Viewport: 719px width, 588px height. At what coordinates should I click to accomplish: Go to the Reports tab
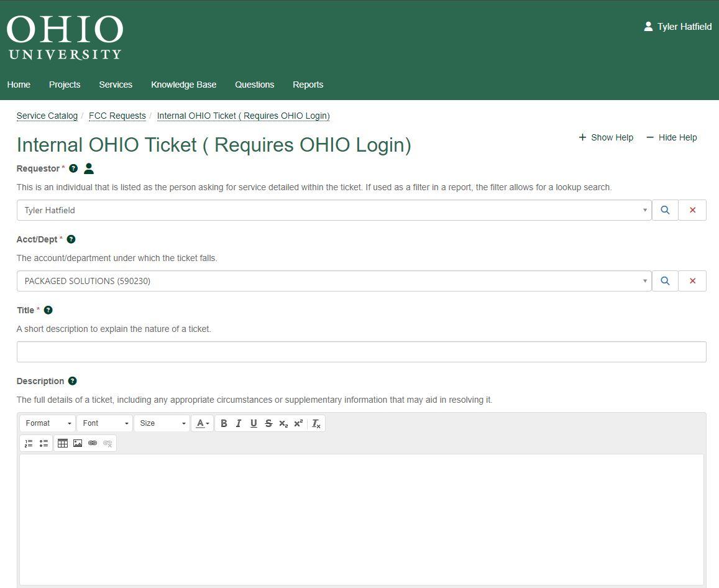pos(308,85)
